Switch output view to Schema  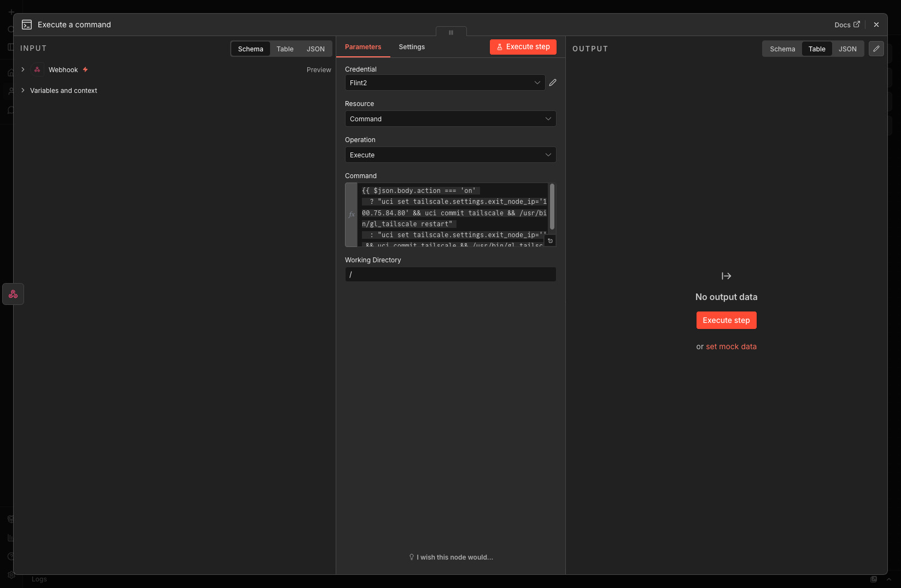(x=782, y=49)
